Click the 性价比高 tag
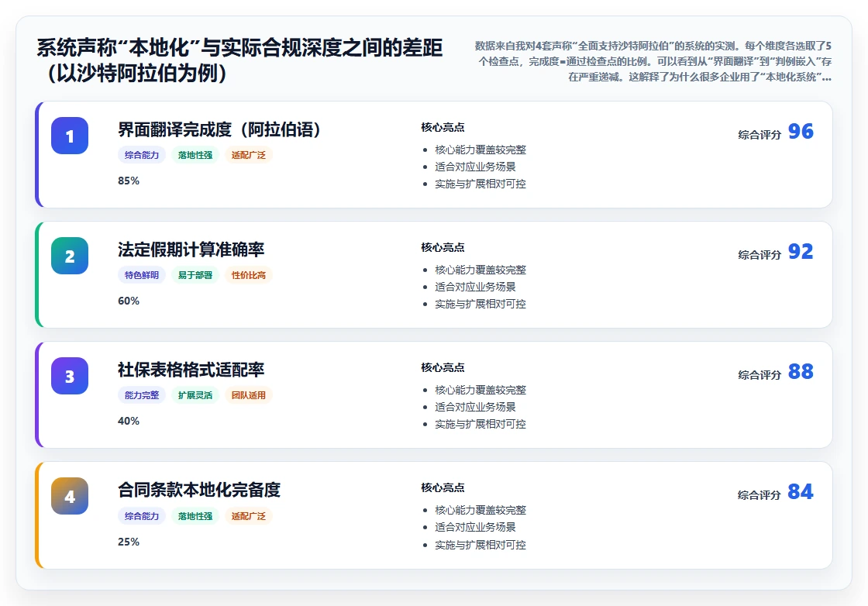 point(249,275)
